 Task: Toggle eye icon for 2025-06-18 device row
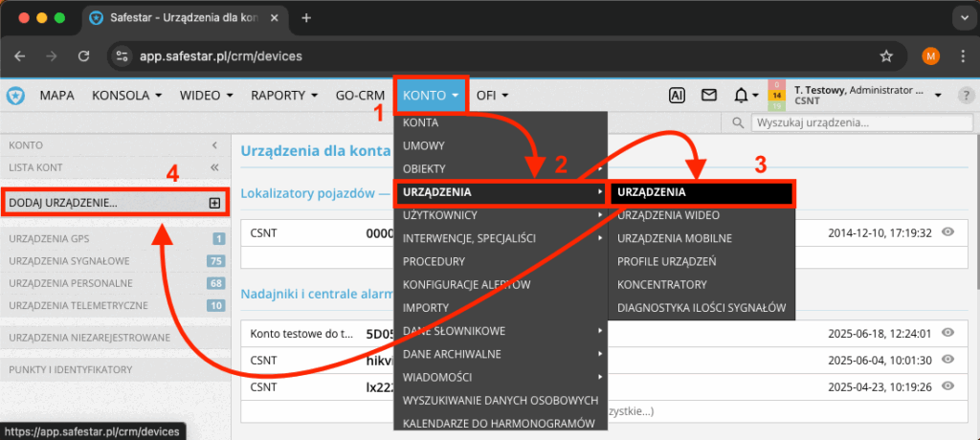tap(947, 333)
